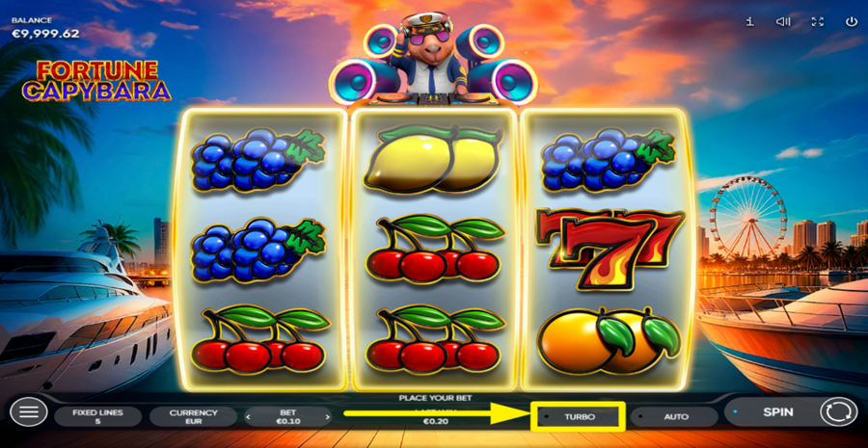This screenshot has width=868, height=448.
Task: Open the game info icon
Action: pyautogui.click(x=749, y=21)
